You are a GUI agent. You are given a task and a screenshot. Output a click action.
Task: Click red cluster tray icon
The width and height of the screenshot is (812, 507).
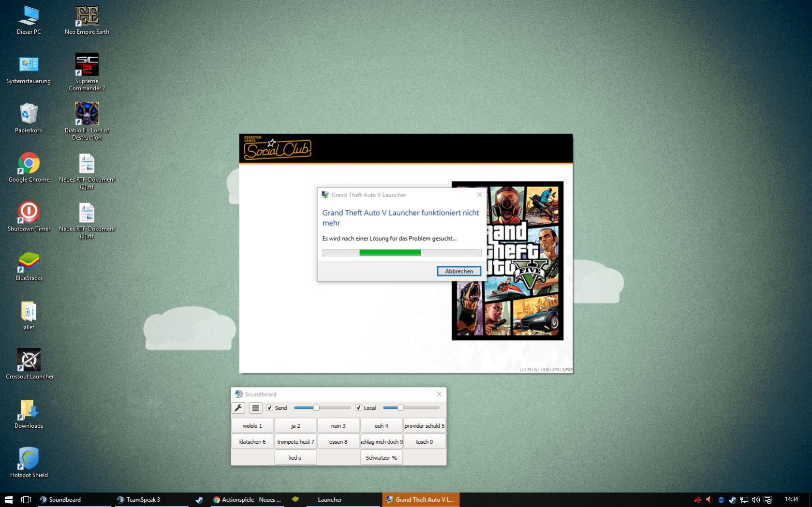point(697,500)
